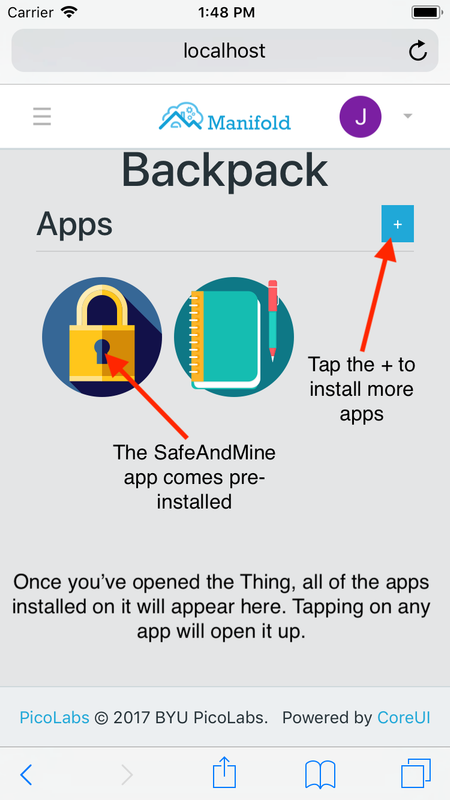
Task: Visit the PicoLabs footer link
Action: click(55, 718)
